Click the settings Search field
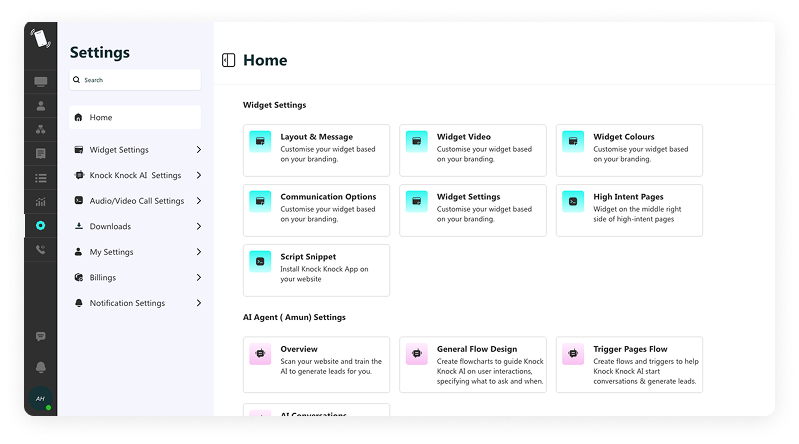 [x=136, y=80]
